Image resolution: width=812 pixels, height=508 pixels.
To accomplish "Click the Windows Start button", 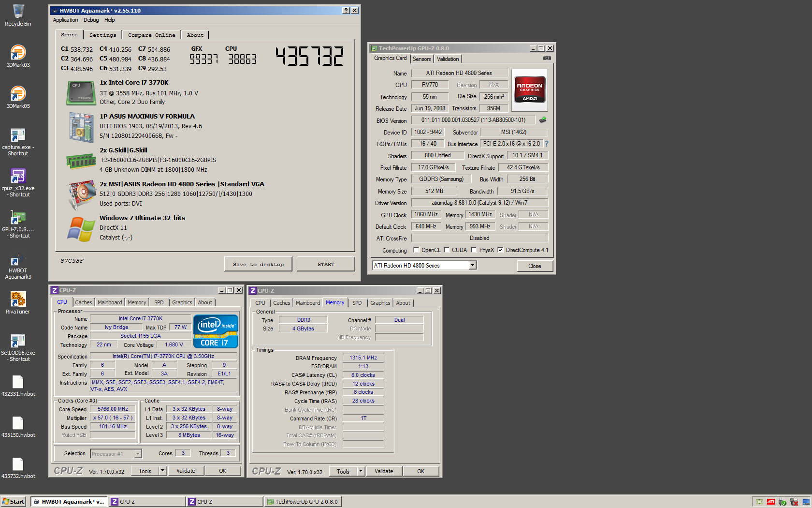I will [x=14, y=502].
